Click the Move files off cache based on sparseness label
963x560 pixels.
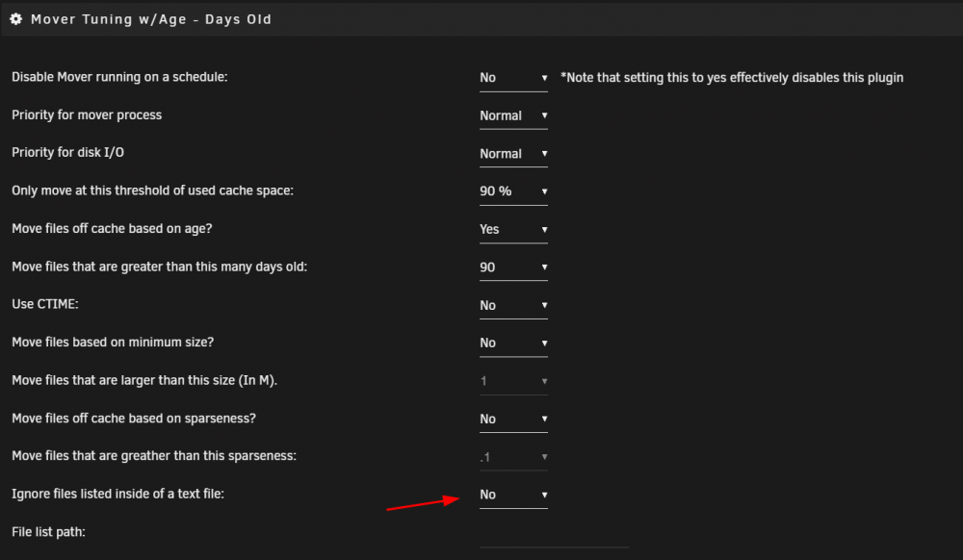(134, 419)
